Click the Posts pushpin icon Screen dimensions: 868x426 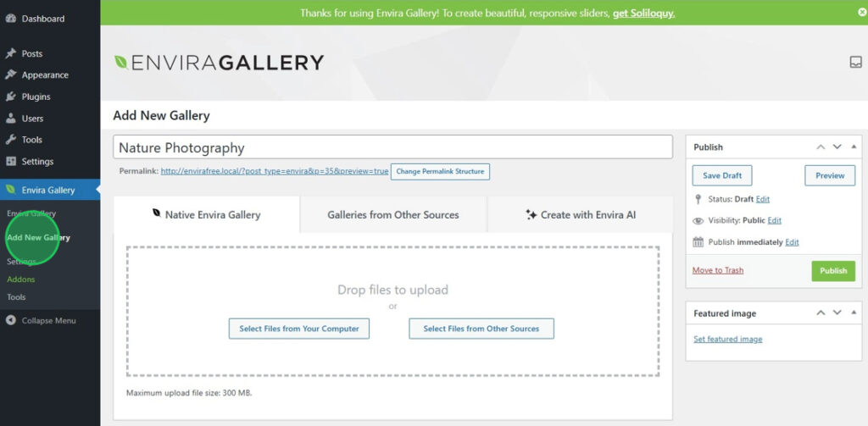point(10,53)
